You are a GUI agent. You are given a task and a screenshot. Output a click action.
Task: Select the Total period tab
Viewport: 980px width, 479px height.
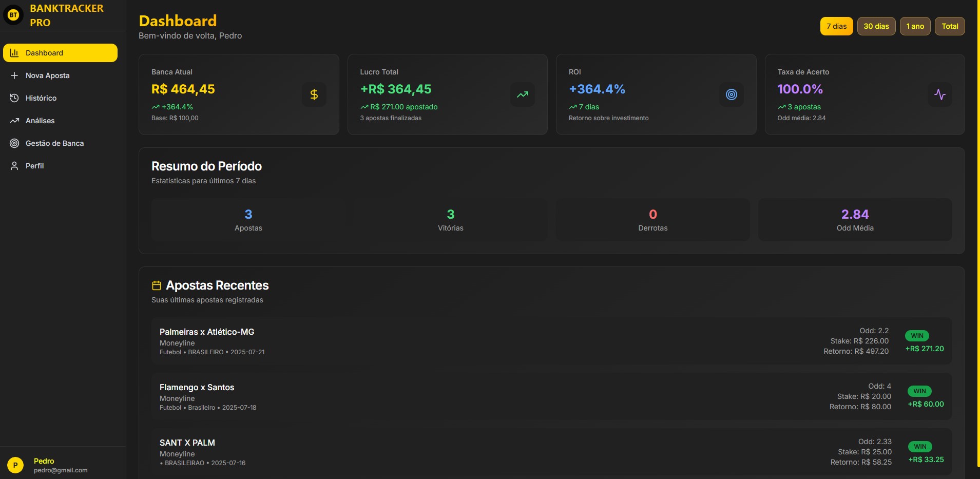[950, 26]
